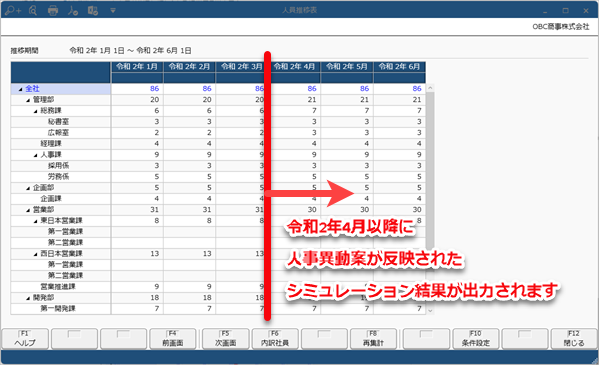Screen dimensions: 599x365
Task: Select 第二営業課 under 西日本営業課
Action: coord(65,276)
